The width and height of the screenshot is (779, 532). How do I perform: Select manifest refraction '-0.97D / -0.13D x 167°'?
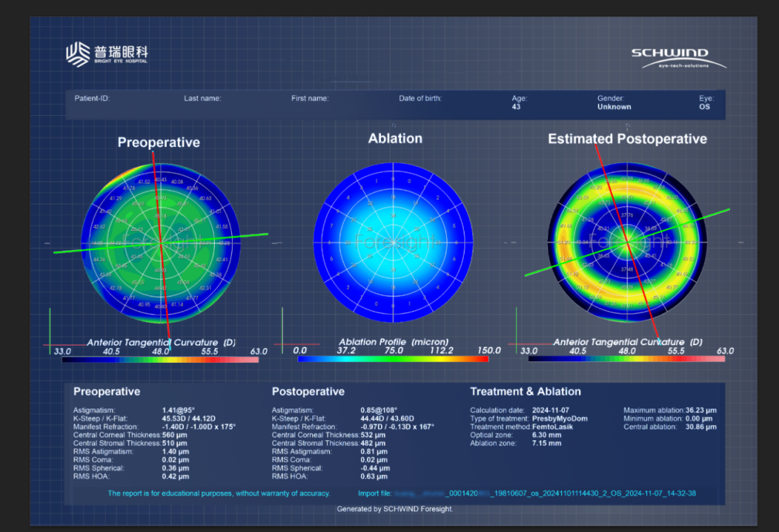point(397,427)
